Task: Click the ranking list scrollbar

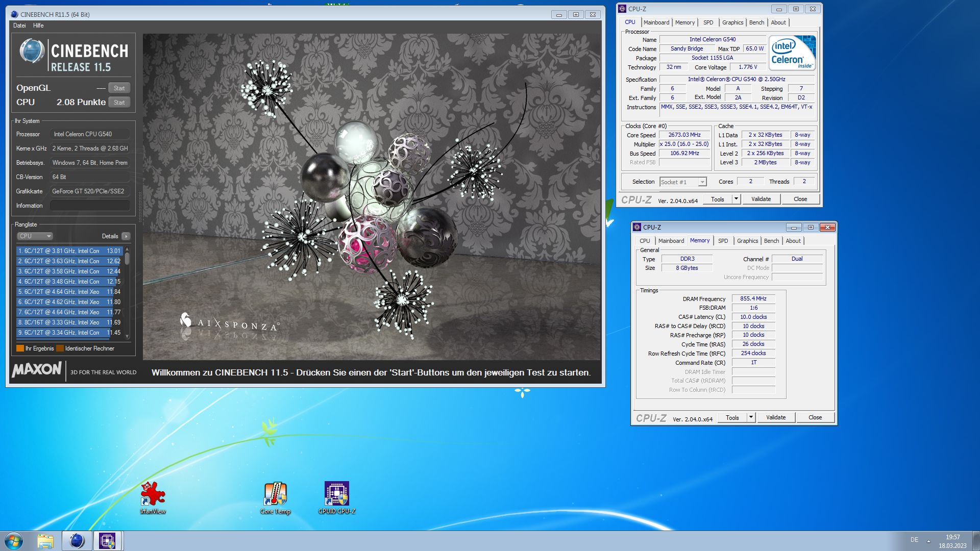Action: 127,293
